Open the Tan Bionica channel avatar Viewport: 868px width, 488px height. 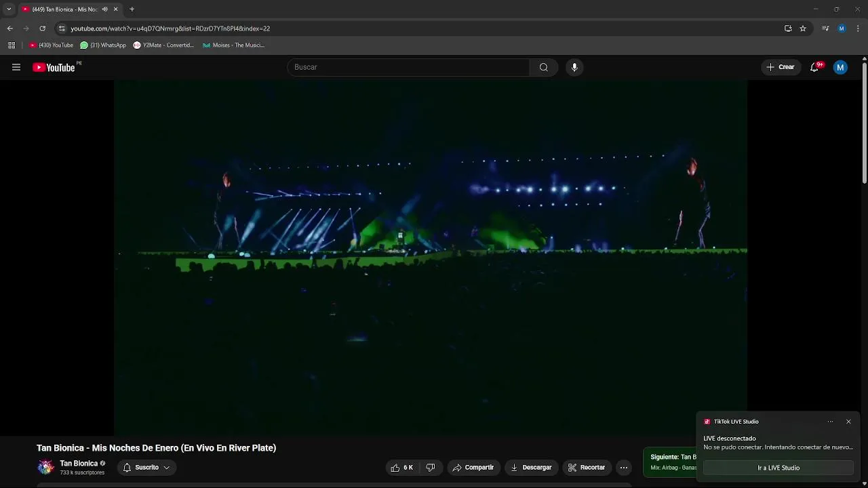pos(45,467)
